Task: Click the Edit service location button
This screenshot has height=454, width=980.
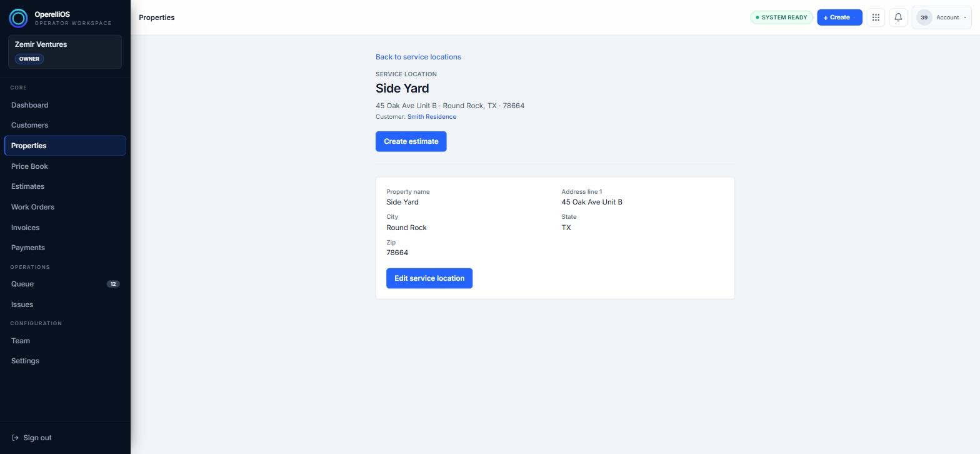Action: [429, 278]
